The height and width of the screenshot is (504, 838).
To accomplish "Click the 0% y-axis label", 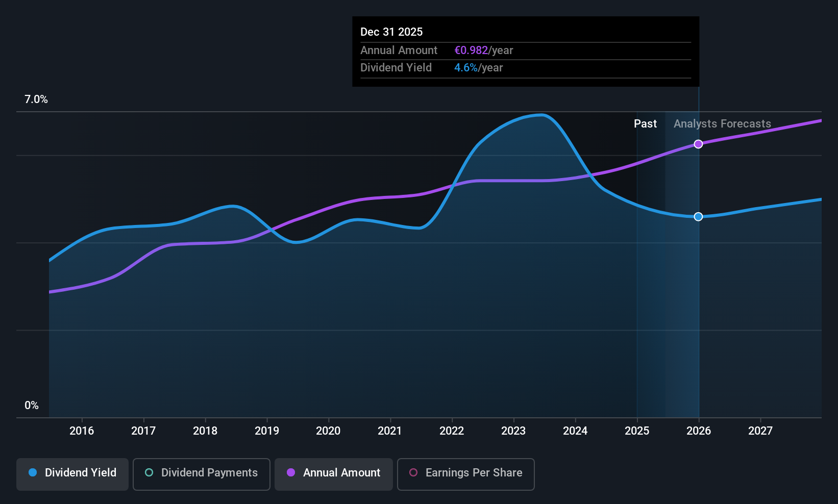I will [x=32, y=406].
